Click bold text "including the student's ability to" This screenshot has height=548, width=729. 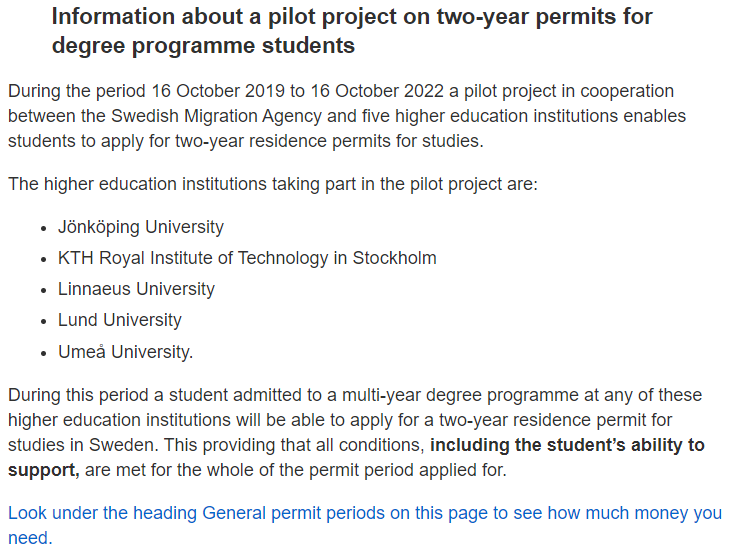567,445
